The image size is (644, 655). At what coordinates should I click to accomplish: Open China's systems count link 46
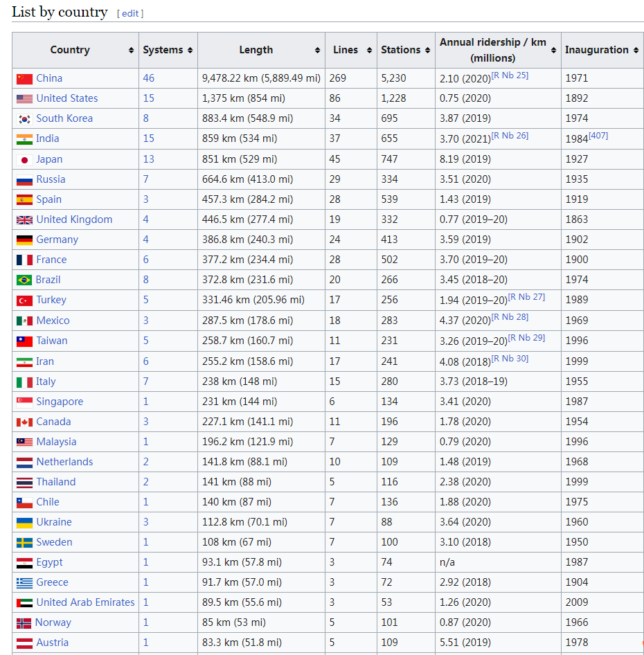point(148,78)
